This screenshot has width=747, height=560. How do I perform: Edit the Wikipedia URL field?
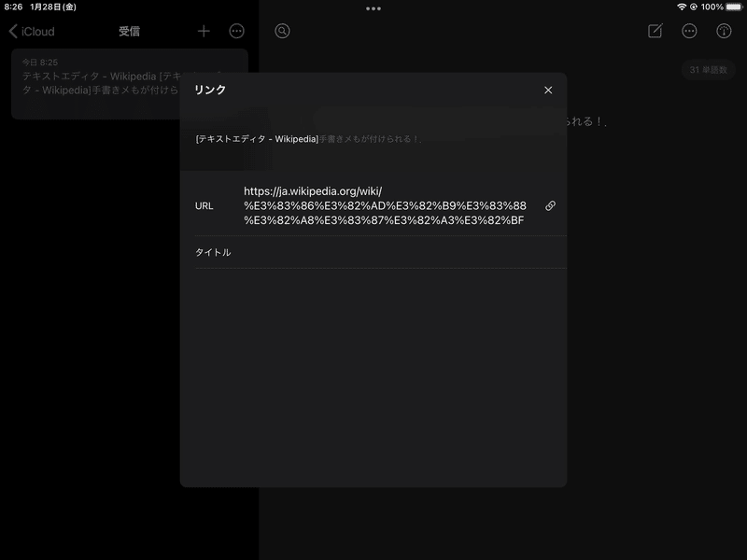[385, 205]
